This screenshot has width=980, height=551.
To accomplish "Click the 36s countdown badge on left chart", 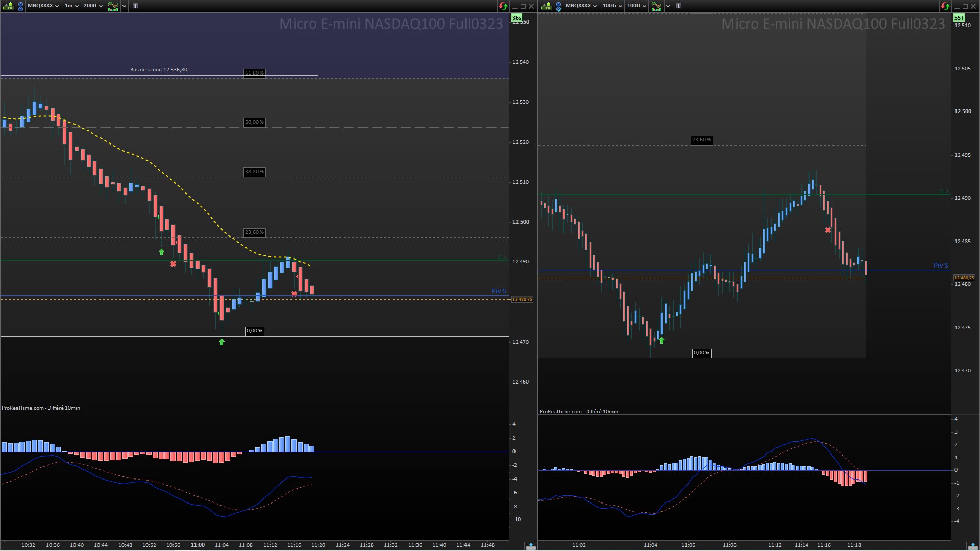I will click(x=517, y=18).
